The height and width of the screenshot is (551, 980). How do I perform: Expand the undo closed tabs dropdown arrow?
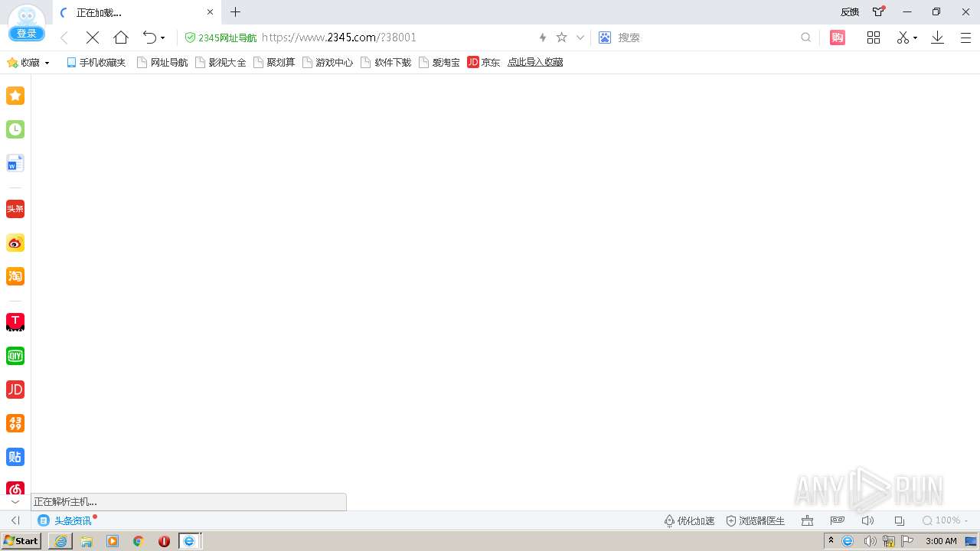pos(162,38)
